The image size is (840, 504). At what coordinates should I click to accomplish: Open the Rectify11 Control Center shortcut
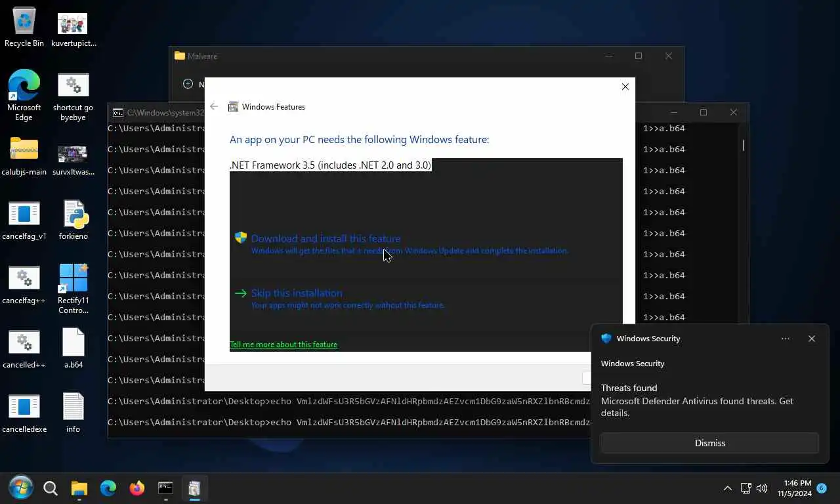pyautogui.click(x=73, y=289)
